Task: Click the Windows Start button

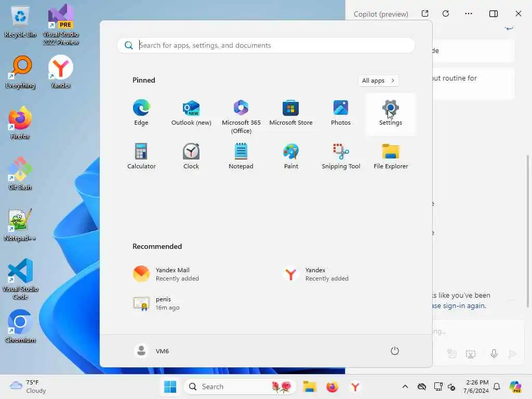Action: click(x=170, y=387)
